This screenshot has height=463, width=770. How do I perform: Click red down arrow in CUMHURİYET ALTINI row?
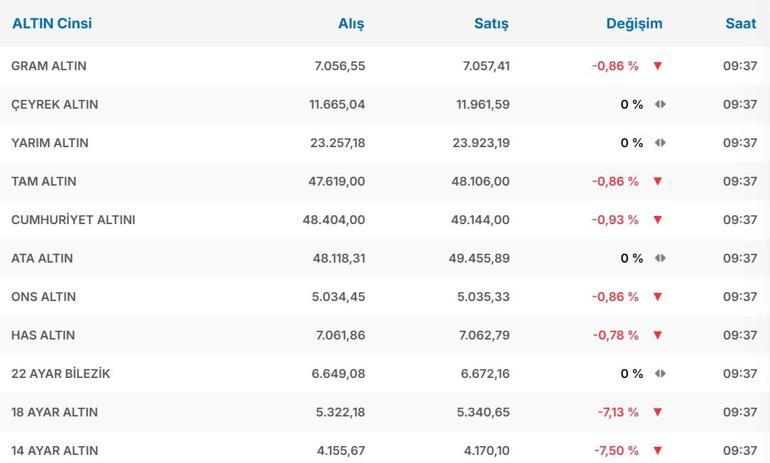tap(657, 220)
